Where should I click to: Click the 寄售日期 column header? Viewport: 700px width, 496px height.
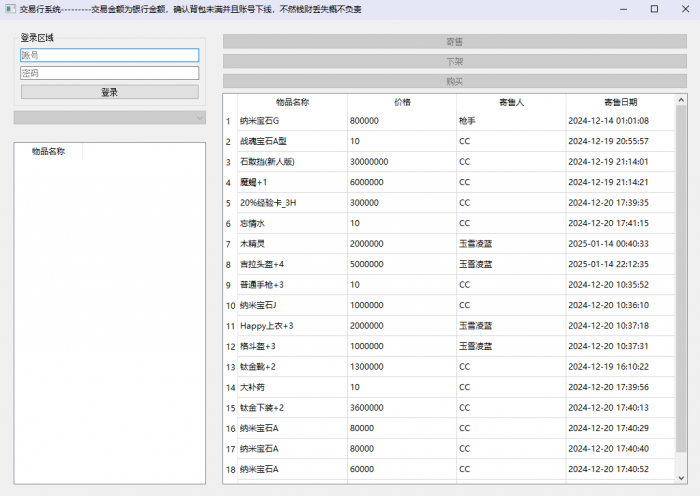pos(620,102)
